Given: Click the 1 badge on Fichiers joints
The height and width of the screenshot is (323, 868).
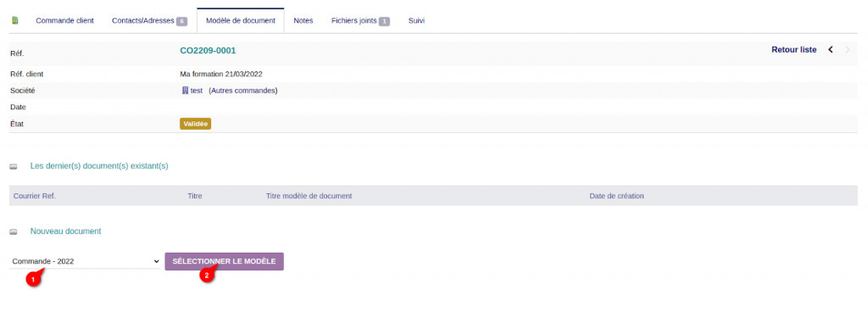Looking at the screenshot, I should [384, 21].
